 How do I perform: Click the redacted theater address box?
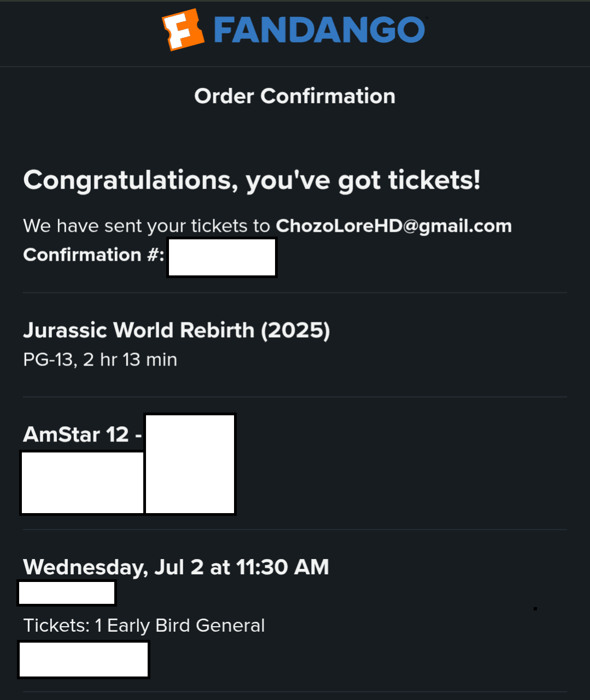pos(82,483)
